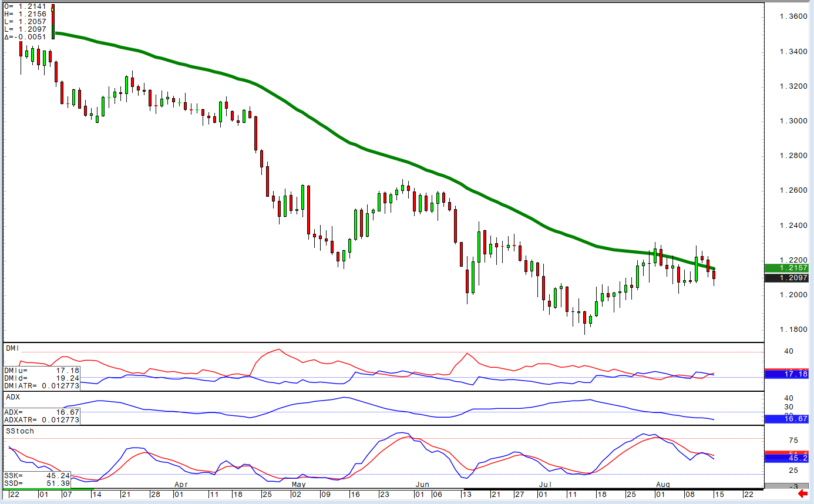The height and width of the screenshot is (504, 814).
Task: Click the SSD= 51.39 readout
Action: click(x=37, y=482)
